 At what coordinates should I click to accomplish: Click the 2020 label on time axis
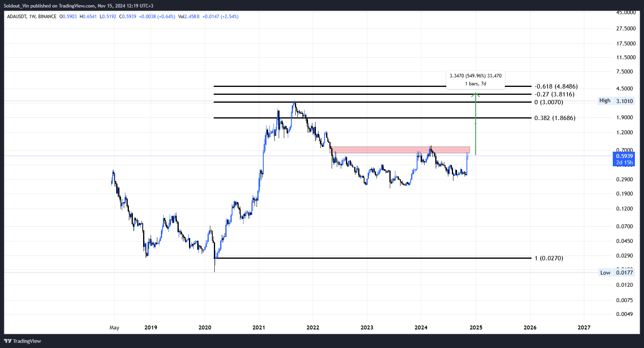pos(205,327)
